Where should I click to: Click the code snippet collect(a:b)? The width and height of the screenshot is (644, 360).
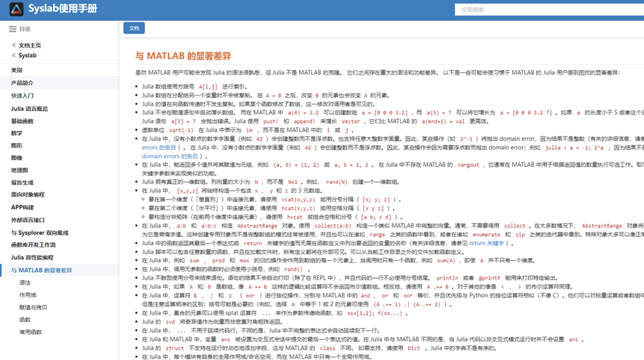pyautogui.click(x=333, y=226)
